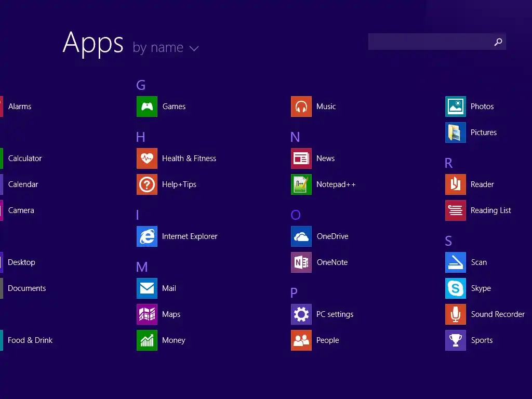
Task: Open the News app icon
Action: 301,158
